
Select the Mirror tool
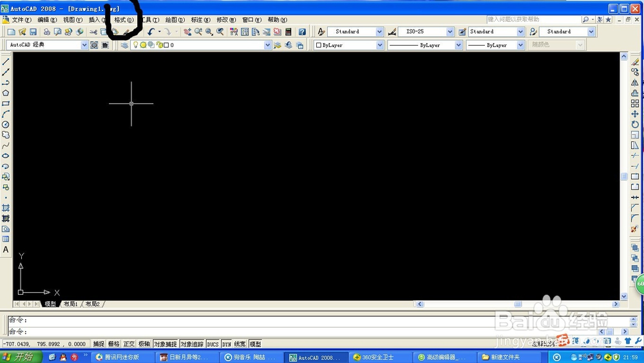(635, 83)
